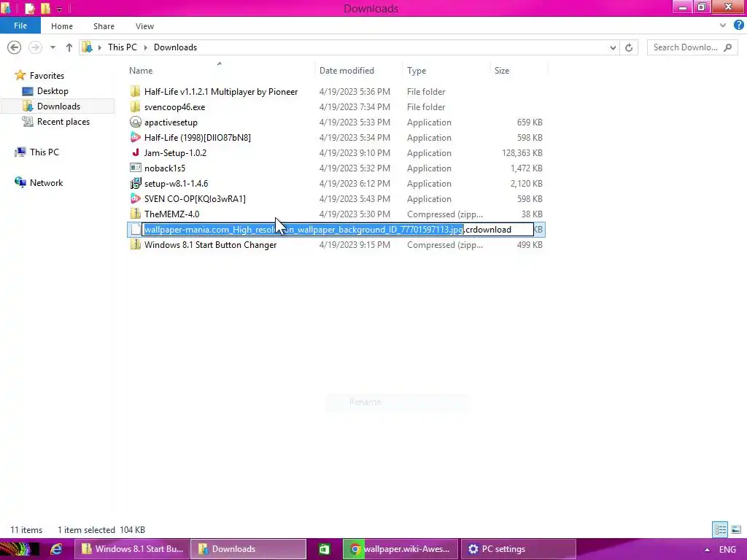Switch to large thumbnails view icon

click(736, 529)
